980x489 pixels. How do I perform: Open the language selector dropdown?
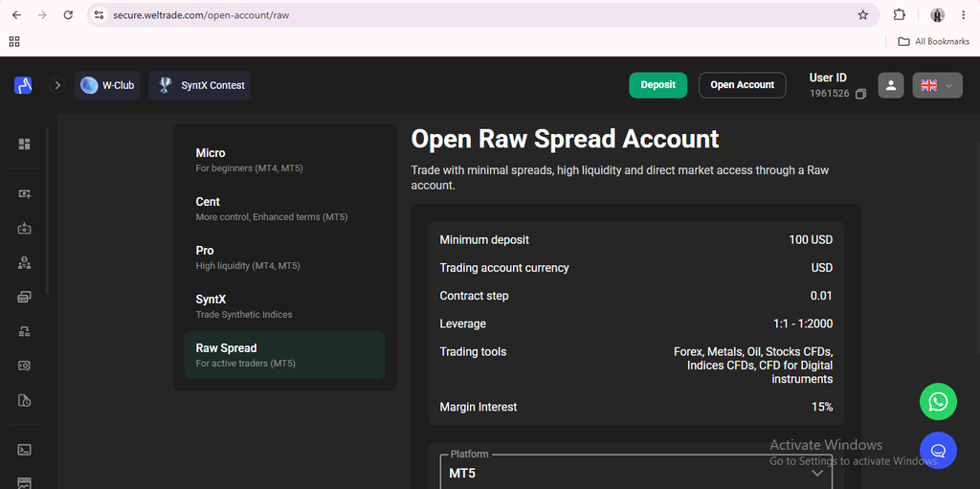pyautogui.click(x=937, y=85)
